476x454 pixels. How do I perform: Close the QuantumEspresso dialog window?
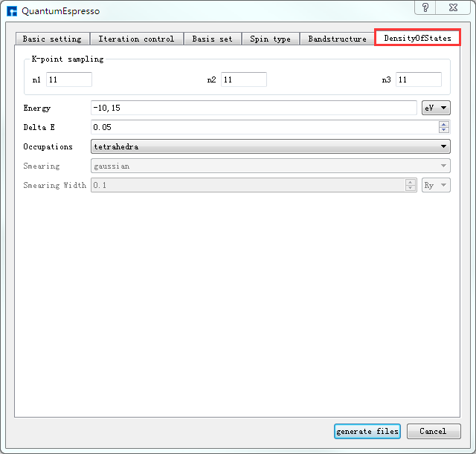[x=453, y=7]
